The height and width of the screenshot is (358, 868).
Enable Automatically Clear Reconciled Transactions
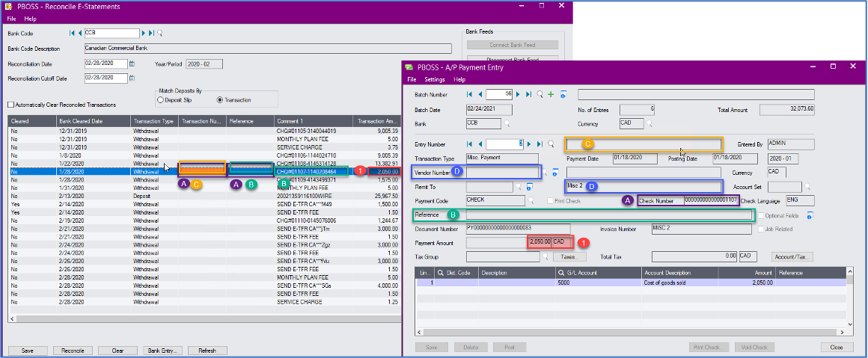coord(11,105)
